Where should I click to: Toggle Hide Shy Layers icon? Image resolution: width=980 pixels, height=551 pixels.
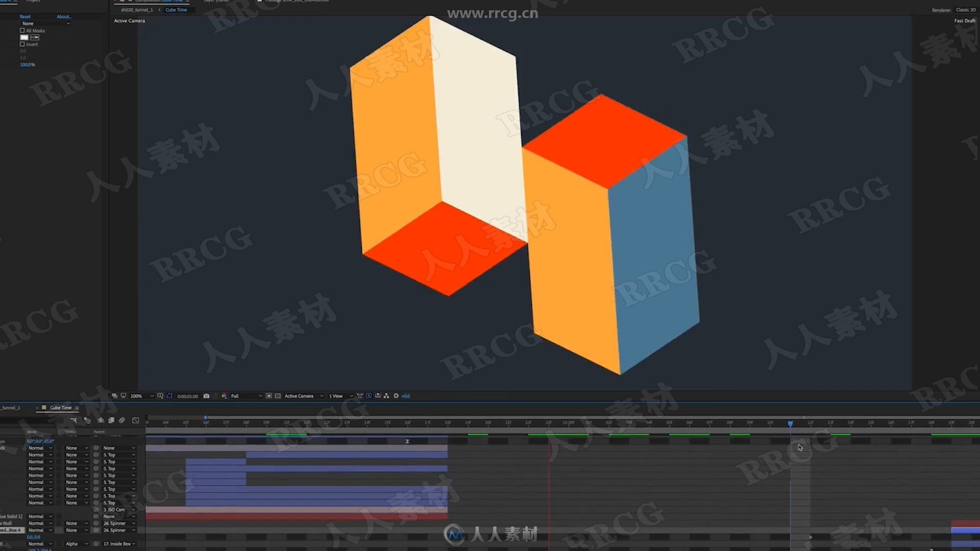(x=101, y=420)
